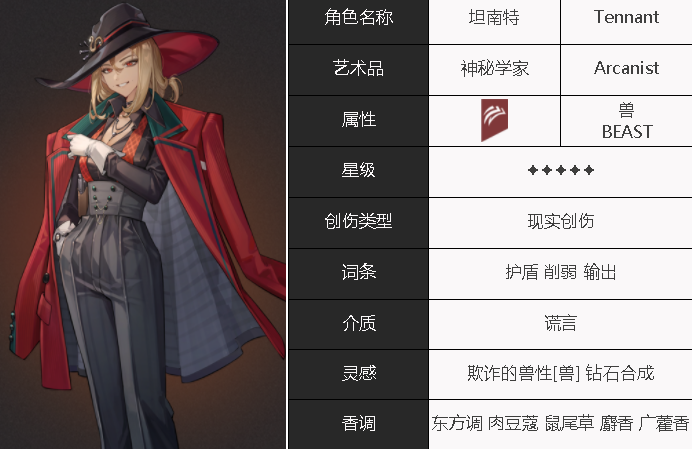Click the 肉豆蔻 fragrance note

point(513,423)
